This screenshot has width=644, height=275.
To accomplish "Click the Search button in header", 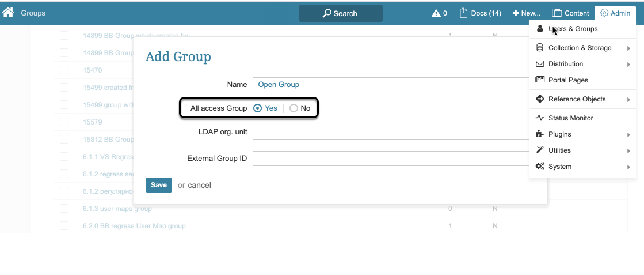I will click(341, 13).
